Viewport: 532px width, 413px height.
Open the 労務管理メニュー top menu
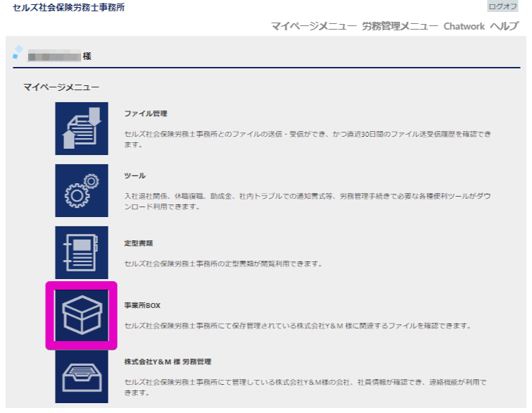pyautogui.click(x=400, y=26)
